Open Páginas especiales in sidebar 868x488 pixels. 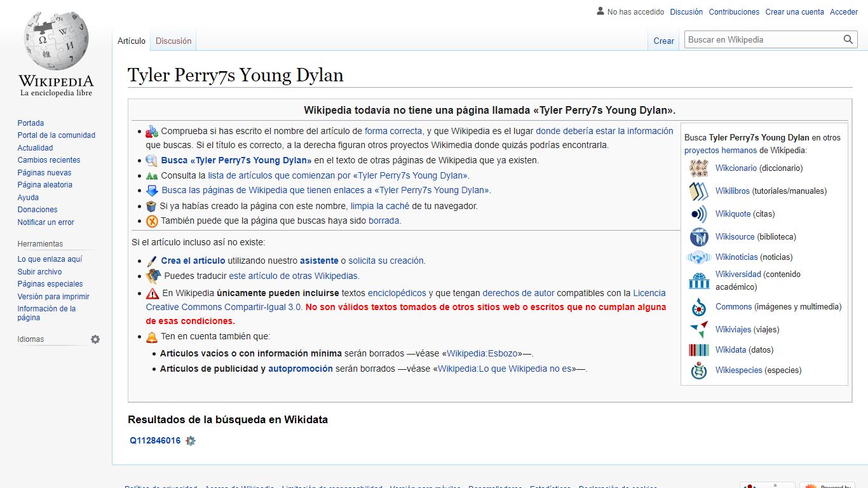click(x=50, y=284)
